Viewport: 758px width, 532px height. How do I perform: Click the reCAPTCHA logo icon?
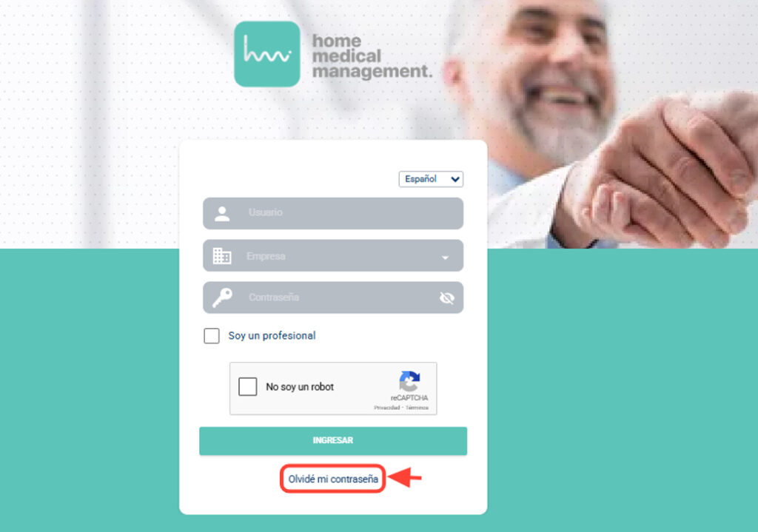pos(409,381)
